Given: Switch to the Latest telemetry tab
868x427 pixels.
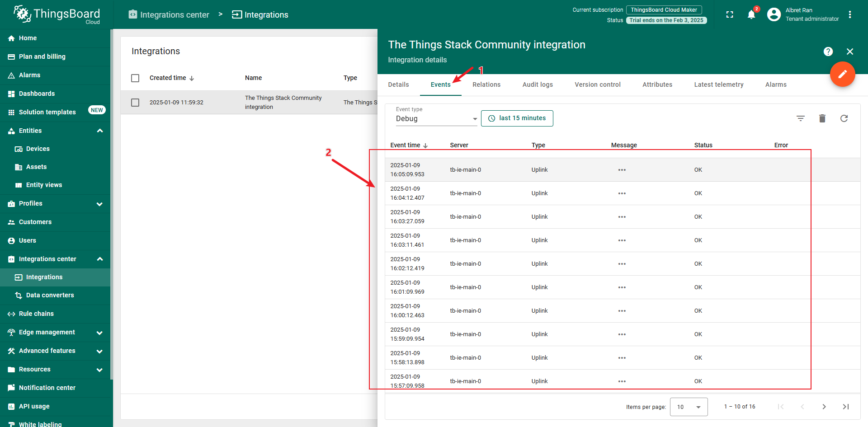Looking at the screenshot, I should click(x=719, y=84).
